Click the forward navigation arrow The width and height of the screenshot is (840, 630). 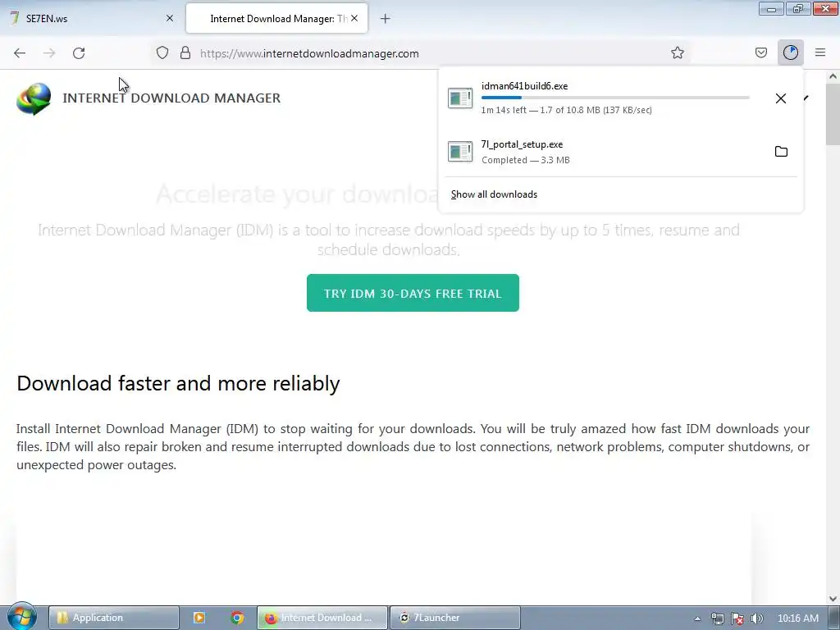click(49, 53)
